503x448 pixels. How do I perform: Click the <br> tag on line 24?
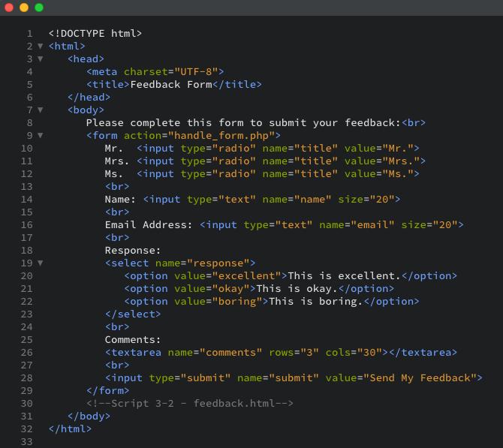(117, 326)
